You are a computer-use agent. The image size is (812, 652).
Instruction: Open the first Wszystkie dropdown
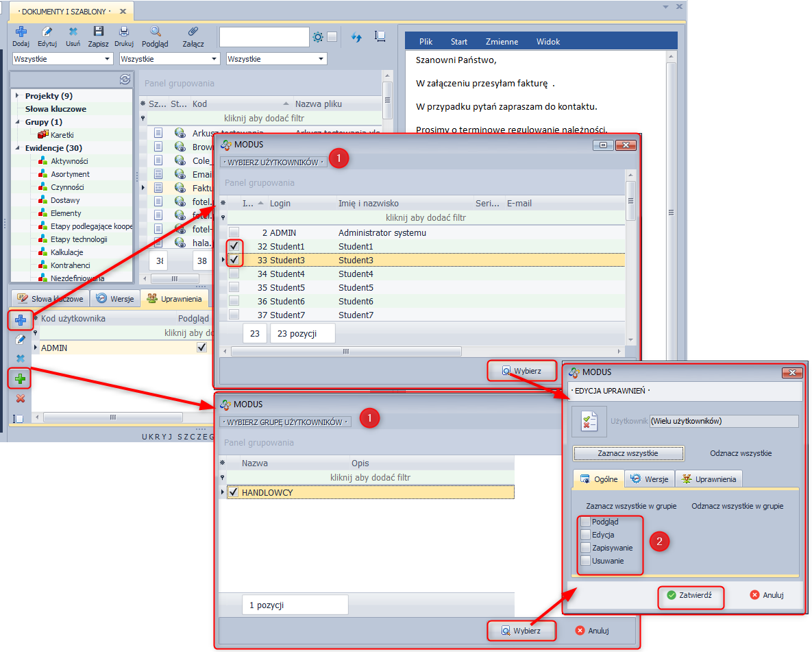point(107,59)
